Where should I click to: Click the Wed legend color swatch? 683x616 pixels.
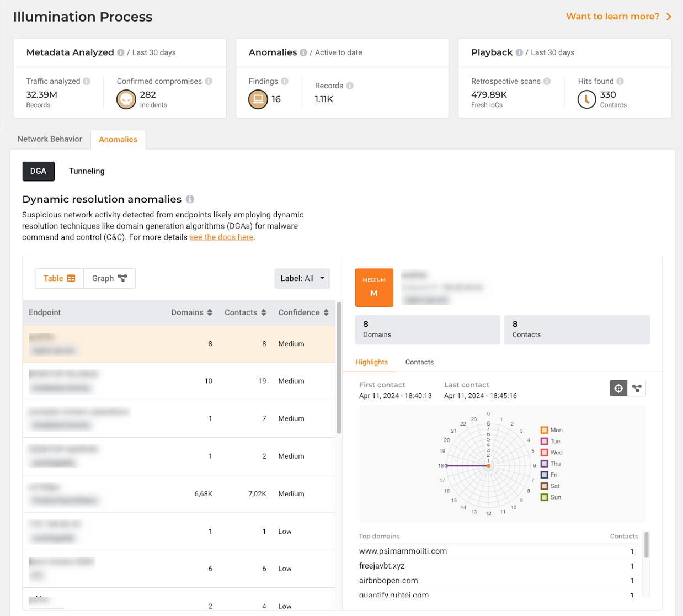click(545, 453)
